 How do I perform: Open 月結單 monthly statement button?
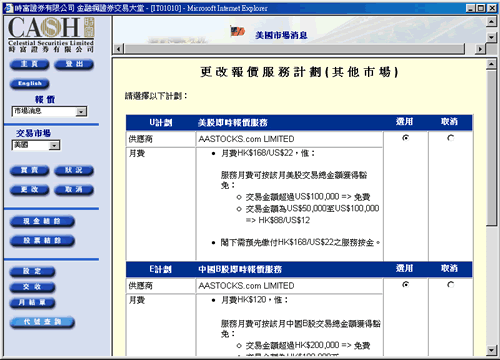coord(32,303)
